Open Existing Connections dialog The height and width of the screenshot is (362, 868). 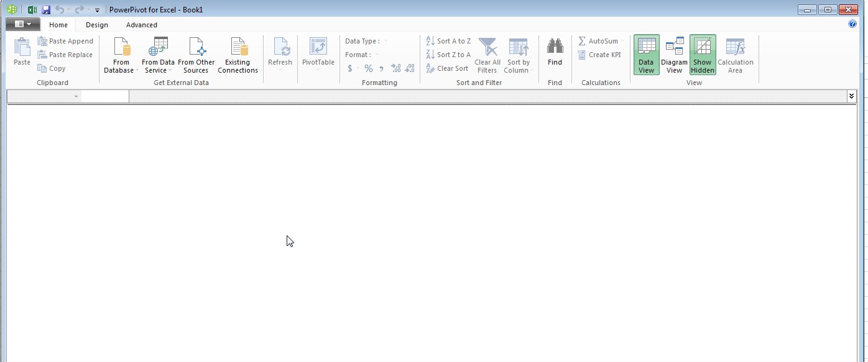click(238, 55)
